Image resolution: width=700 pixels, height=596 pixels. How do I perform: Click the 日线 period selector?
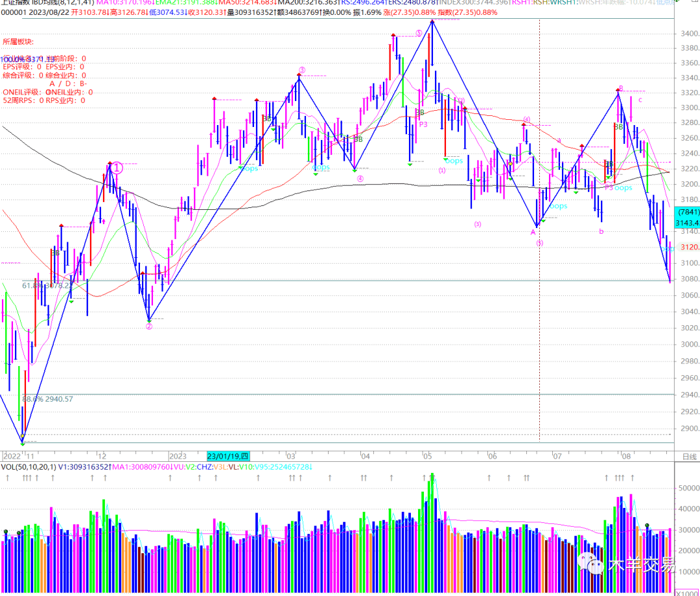tap(690, 457)
